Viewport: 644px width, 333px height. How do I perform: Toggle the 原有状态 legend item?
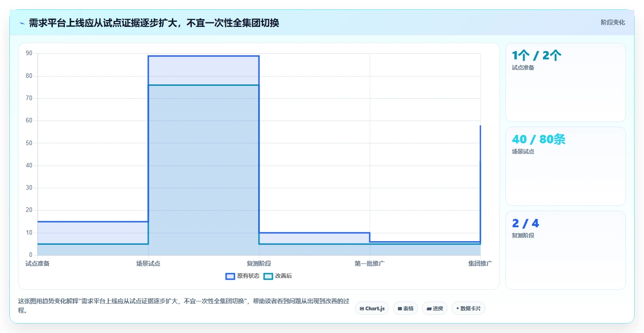(x=242, y=276)
